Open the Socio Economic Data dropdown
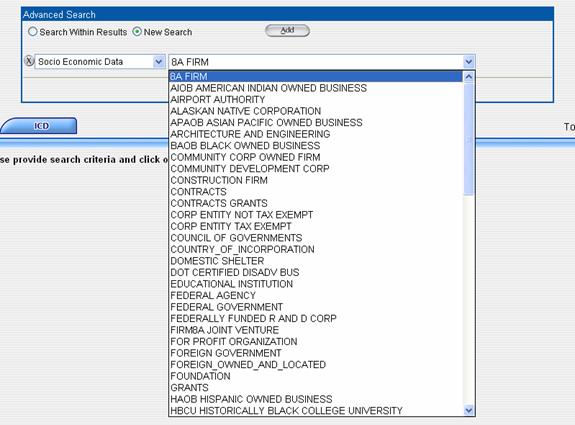Screen dimensions: 575x425 [158, 62]
